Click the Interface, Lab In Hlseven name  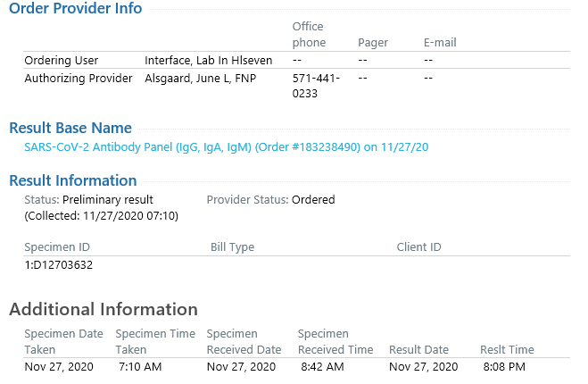coord(208,60)
